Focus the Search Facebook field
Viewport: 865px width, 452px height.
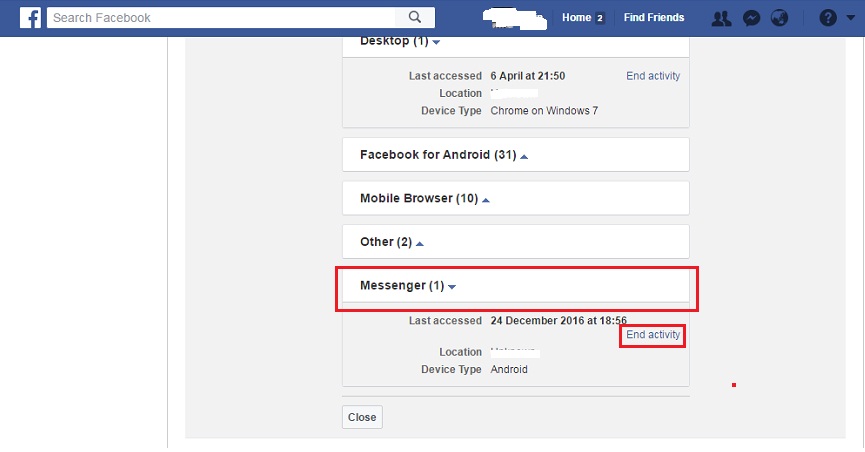click(221, 18)
